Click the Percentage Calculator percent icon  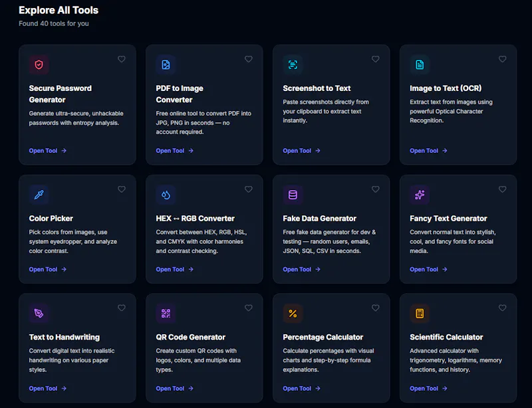click(x=293, y=314)
